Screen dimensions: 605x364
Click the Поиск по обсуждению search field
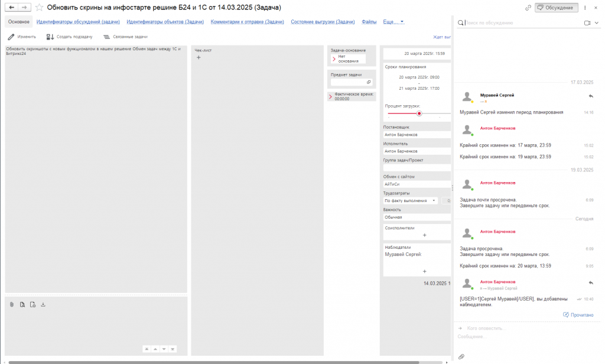pos(520,23)
